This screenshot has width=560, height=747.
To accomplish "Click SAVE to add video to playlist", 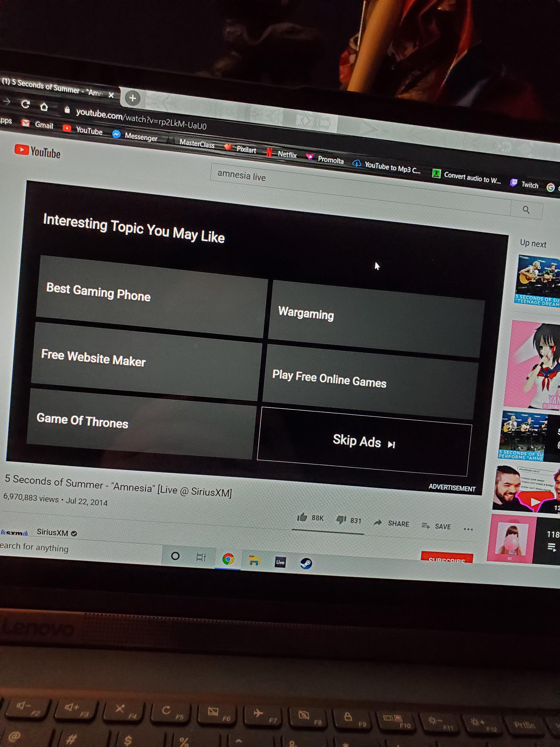I will pos(436,526).
